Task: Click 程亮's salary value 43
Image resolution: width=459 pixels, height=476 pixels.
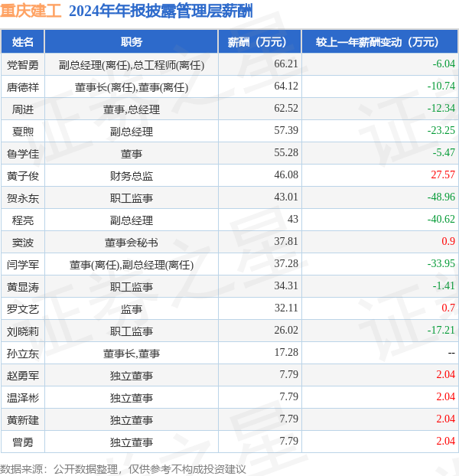Action: [293, 219]
